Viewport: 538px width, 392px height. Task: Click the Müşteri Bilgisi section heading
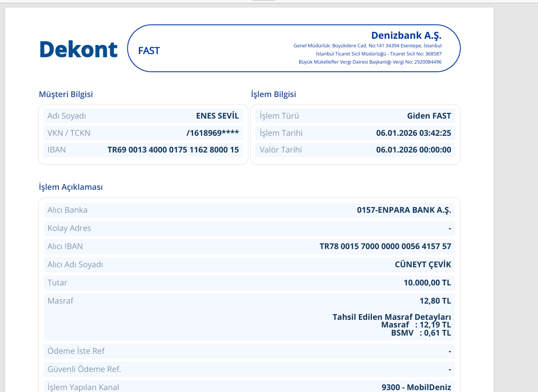66,94
